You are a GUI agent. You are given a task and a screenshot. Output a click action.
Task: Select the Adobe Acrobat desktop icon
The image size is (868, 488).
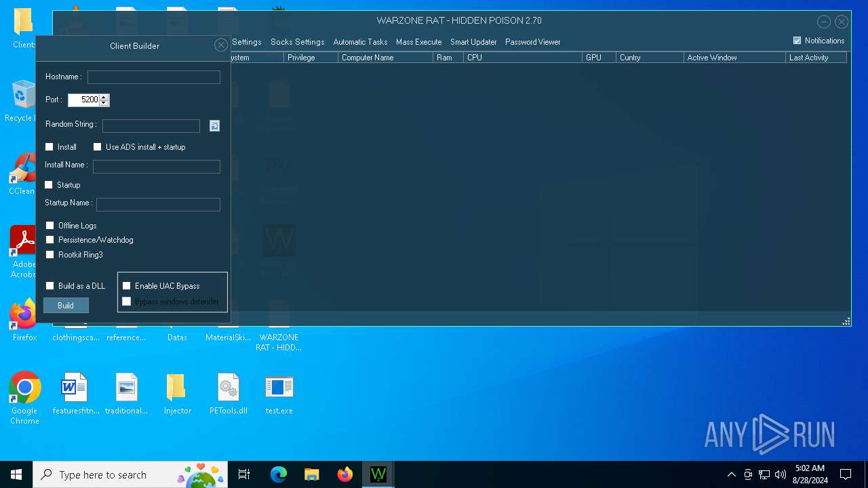pos(23,252)
